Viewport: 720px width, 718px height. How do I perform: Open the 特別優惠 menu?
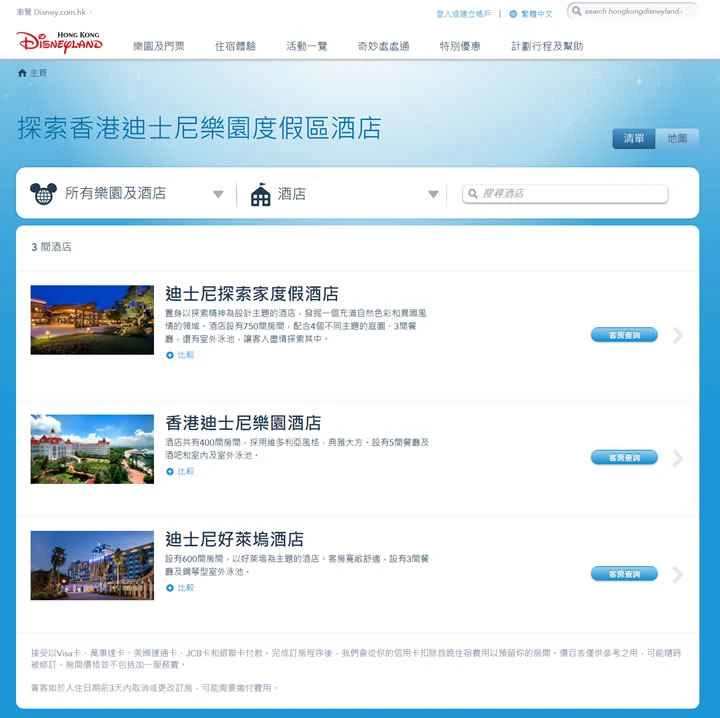tap(460, 46)
